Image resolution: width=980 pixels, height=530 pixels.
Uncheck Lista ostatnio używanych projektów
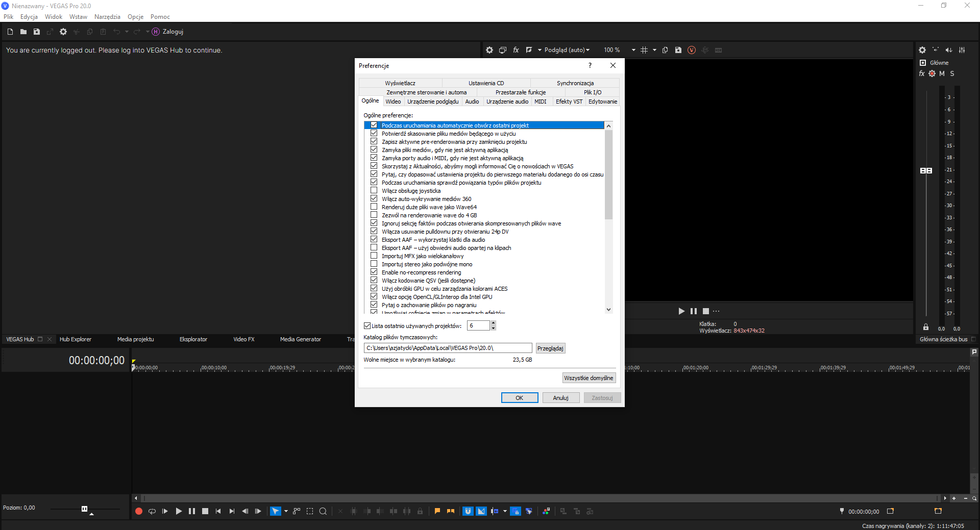pyautogui.click(x=367, y=325)
